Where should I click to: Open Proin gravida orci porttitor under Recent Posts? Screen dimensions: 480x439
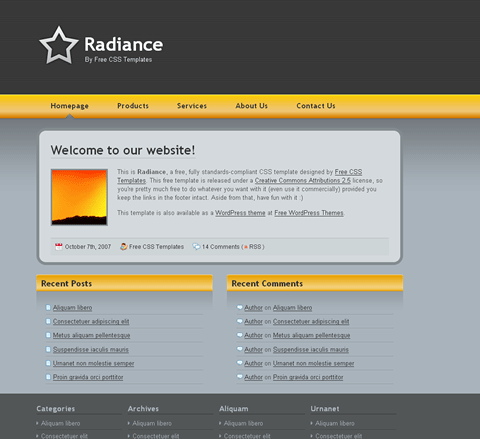pos(88,377)
